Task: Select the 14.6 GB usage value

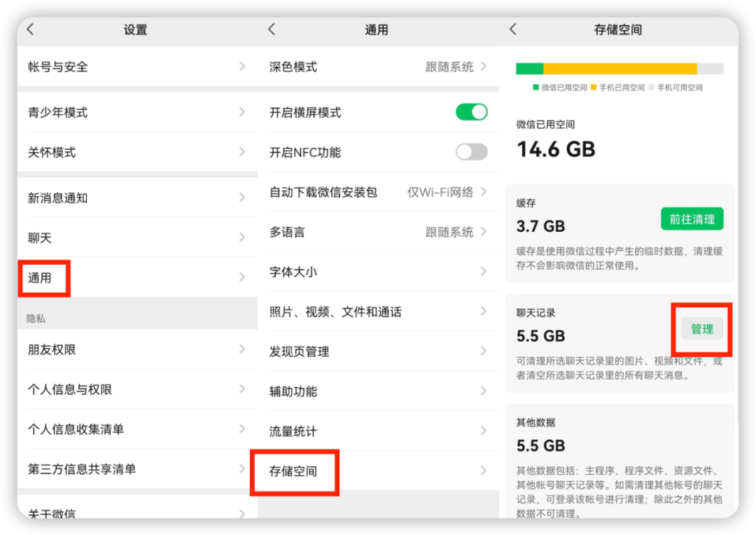Action: coord(556,150)
